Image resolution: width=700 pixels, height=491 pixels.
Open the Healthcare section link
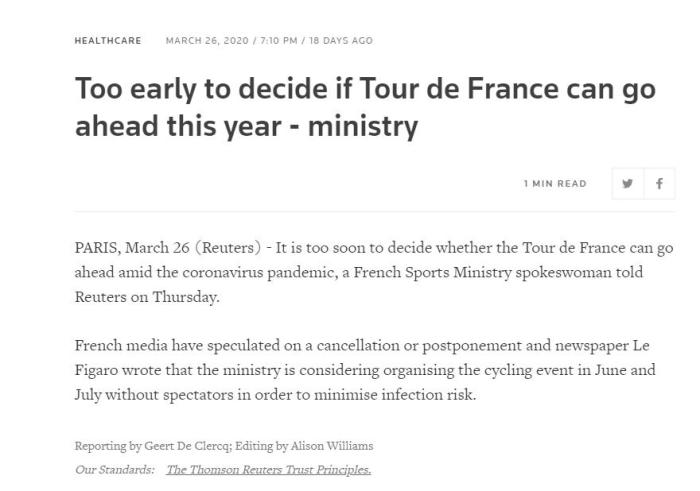(x=108, y=40)
